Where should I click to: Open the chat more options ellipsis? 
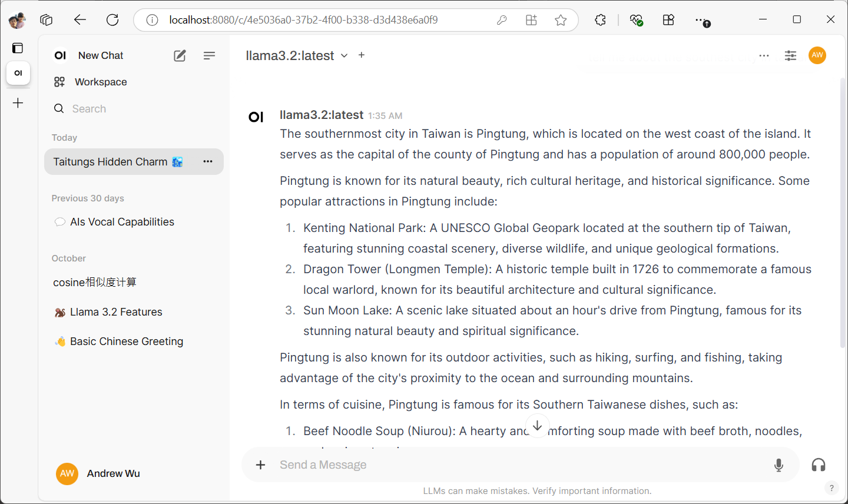764,55
